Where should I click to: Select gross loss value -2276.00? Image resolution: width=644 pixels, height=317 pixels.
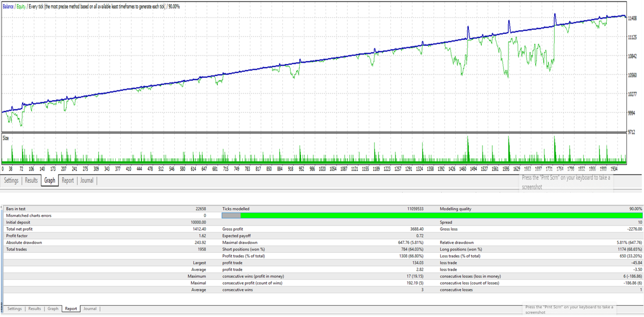pyautogui.click(x=634, y=229)
